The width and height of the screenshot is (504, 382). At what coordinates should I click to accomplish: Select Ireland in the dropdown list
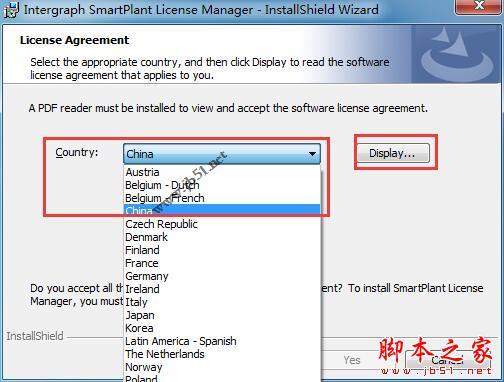222,289
